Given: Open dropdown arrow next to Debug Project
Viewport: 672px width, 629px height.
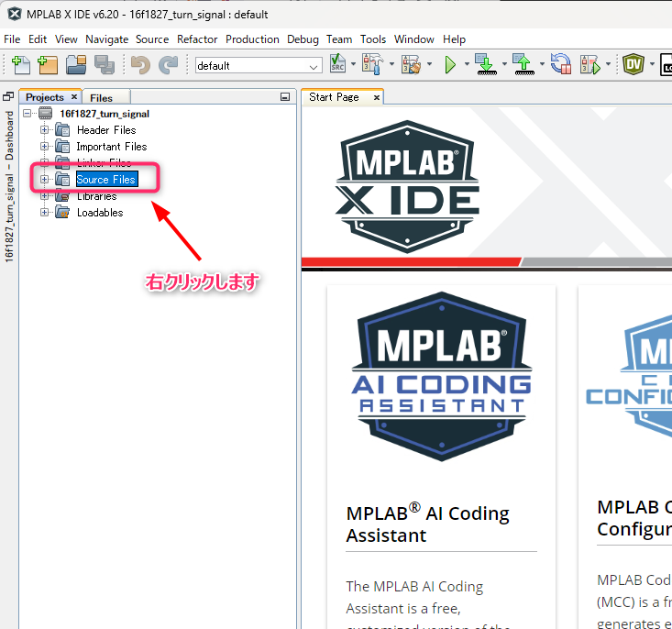Looking at the screenshot, I should tap(608, 64).
